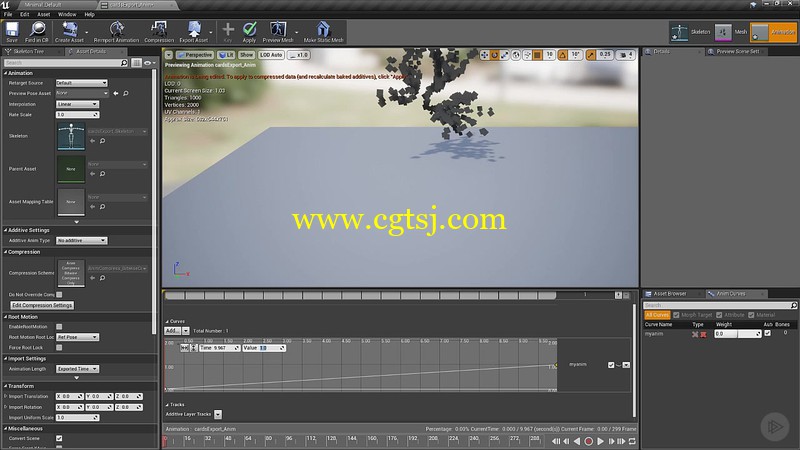This screenshot has width=800, height=450.
Task: Open the viewport Perspective dropdown
Action: click(x=194, y=55)
